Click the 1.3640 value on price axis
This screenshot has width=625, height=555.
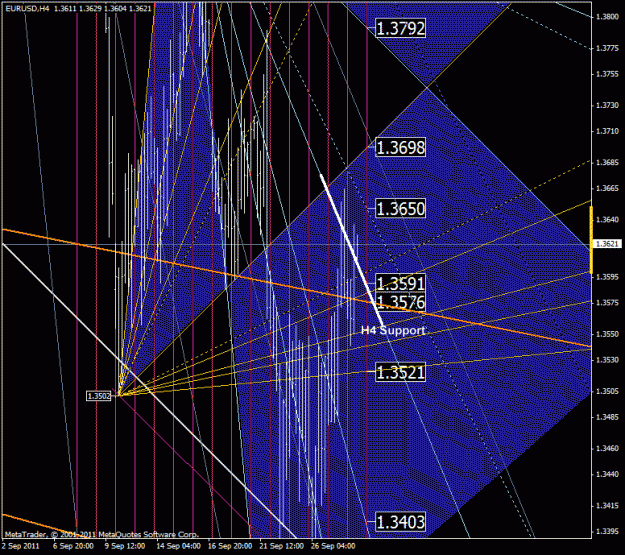point(607,220)
